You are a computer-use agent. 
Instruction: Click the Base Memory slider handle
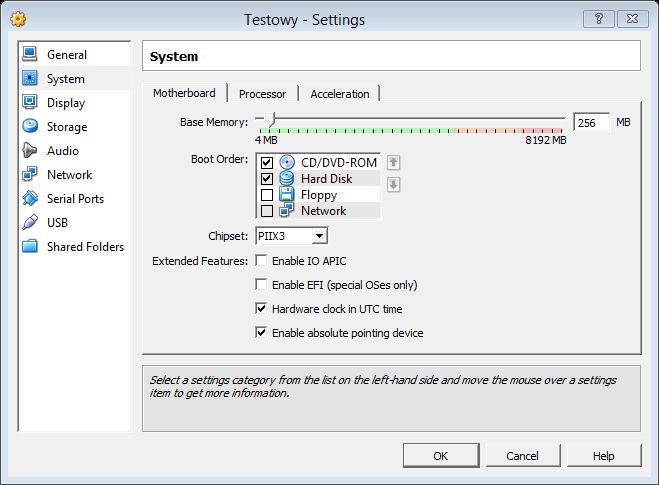click(272, 119)
